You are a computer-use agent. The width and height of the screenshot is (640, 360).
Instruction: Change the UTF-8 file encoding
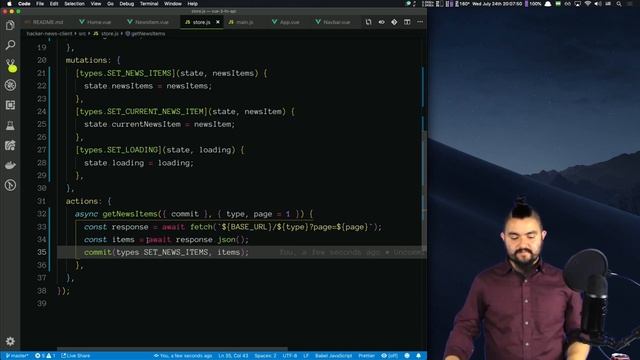290,356
